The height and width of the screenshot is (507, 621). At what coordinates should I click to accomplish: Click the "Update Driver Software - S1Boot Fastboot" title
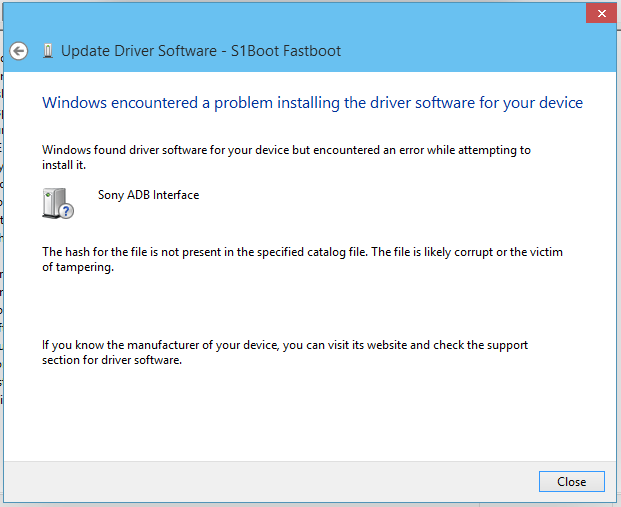201,51
